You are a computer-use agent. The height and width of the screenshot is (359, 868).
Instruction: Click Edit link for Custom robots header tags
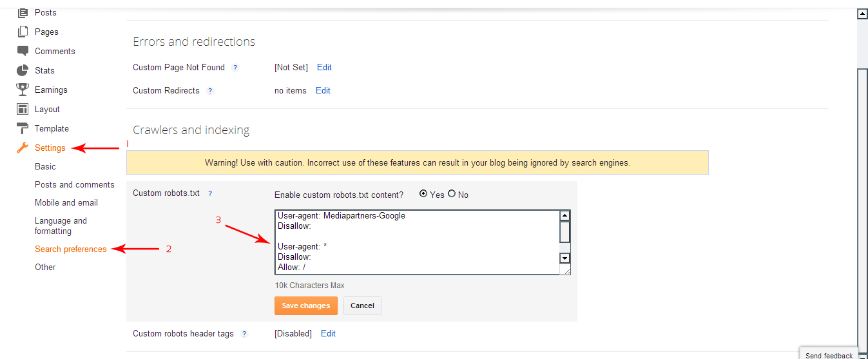[328, 333]
